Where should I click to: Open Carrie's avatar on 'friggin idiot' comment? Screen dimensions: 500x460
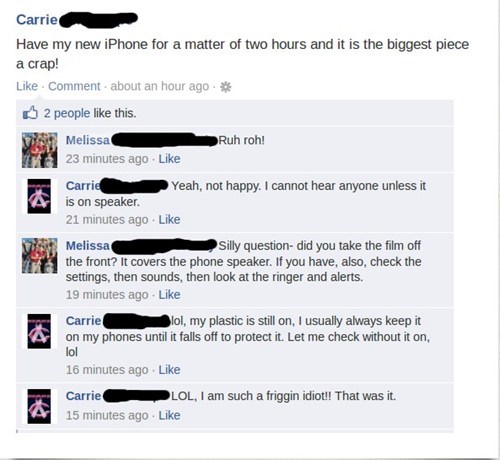(39, 406)
